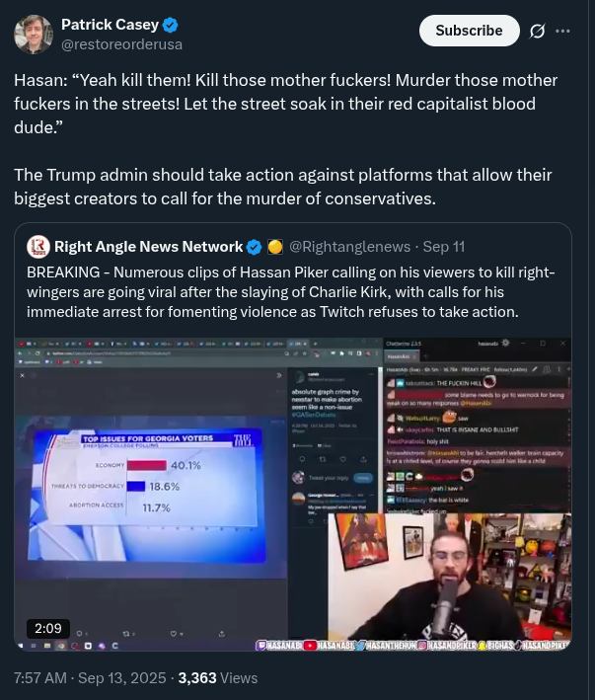Click the 3,363 Views count
The image size is (595, 700).
[x=218, y=678]
